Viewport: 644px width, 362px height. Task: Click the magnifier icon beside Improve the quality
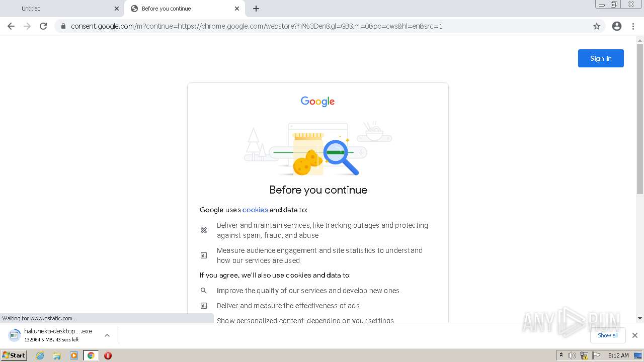tap(204, 291)
